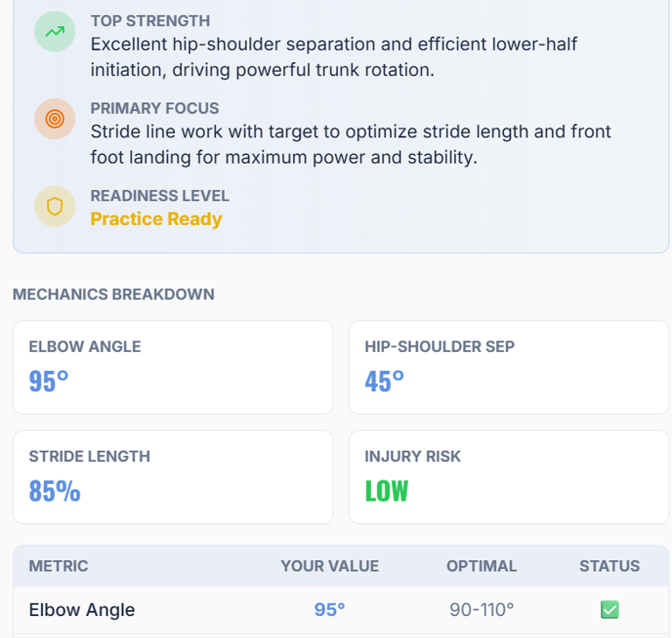Select the Hip-Shoulder Sep metric card

click(508, 367)
